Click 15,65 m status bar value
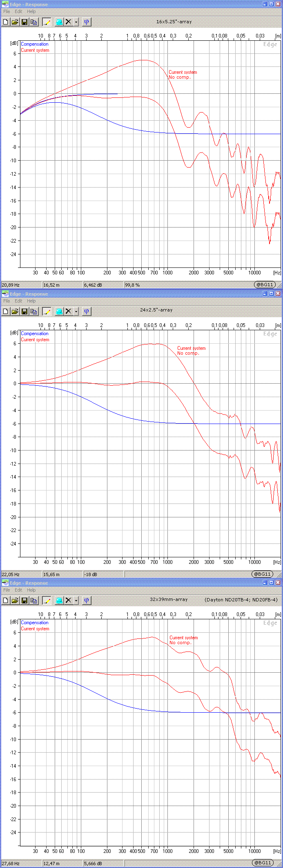Screen dimensions: 283x868 (x=51, y=574)
